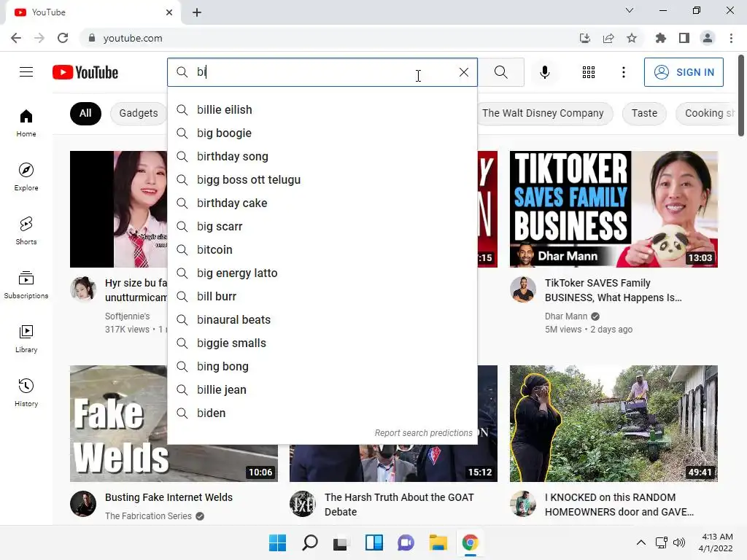Click Report search predictions link
Viewport: 747px width, 560px height.
pos(423,433)
